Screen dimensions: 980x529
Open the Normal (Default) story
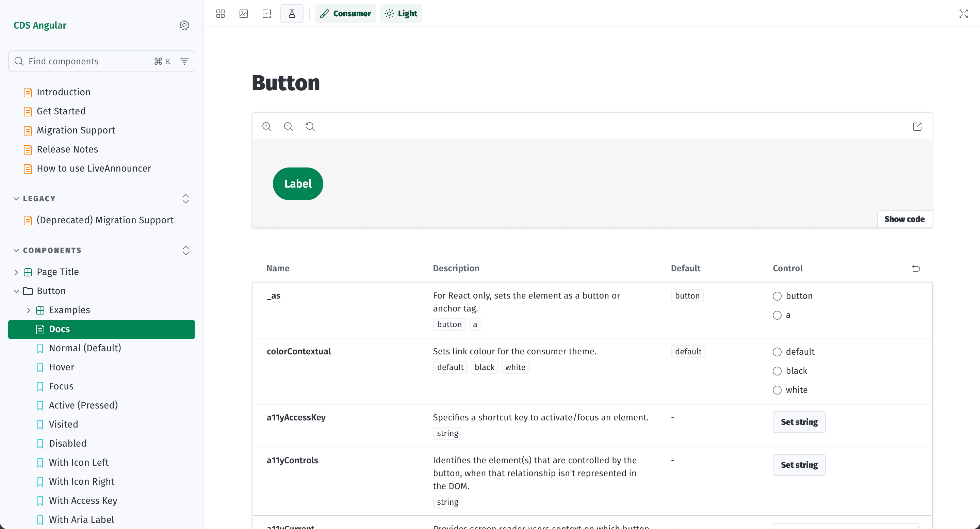point(85,348)
